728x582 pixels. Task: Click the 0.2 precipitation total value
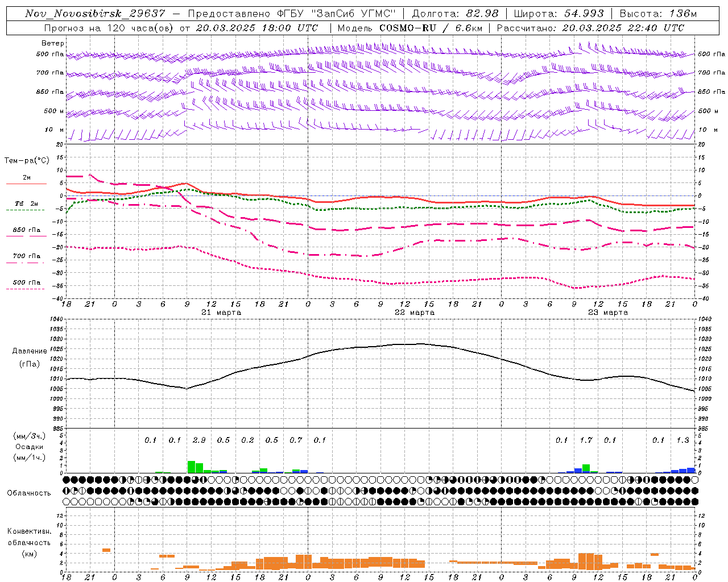pyautogui.click(x=247, y=440)
